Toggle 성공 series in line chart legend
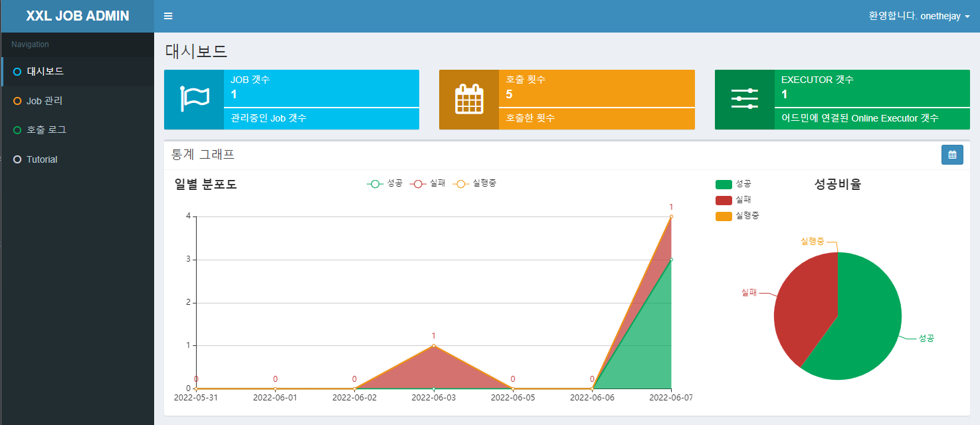Viewport: 980px width, 425px height. click(385, 183)
